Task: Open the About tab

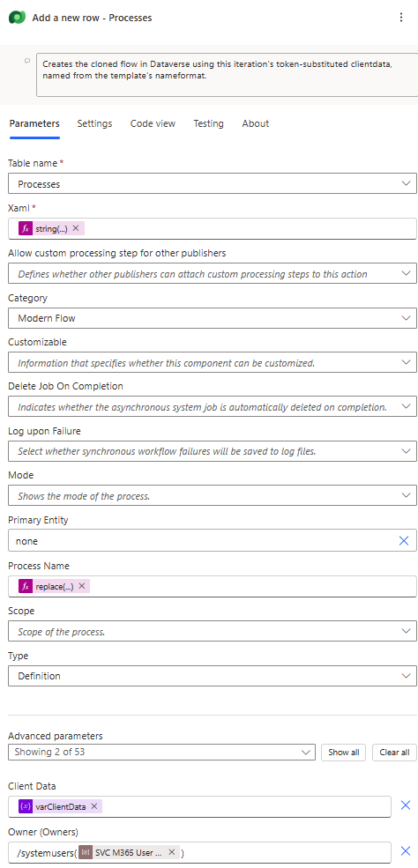Action: pos(255,123)
